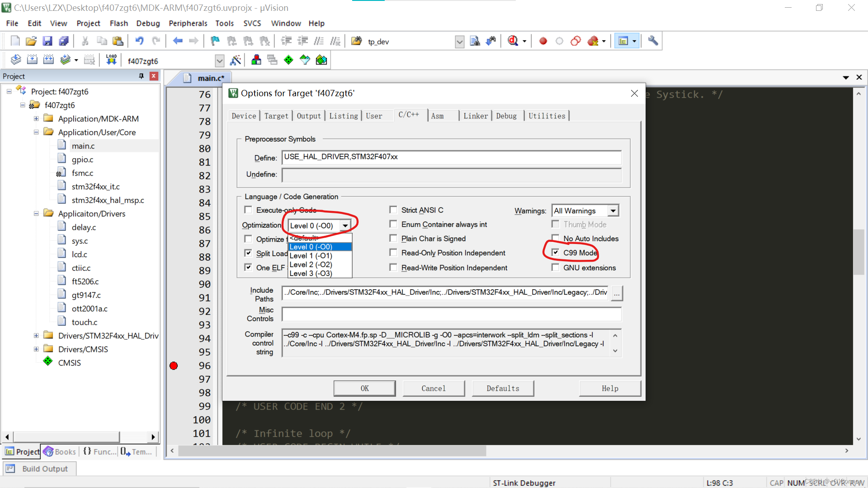Open the All Warnings dropdown
The height and width of the screenshot is (488, 868).
point(613,210)
